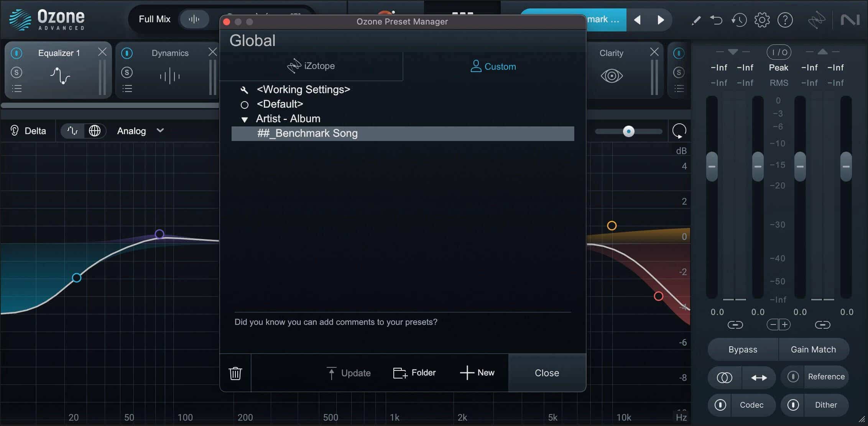Open the Equalizer 1 module list icon
The height and width of the screenshot is (426, 868).
(17, 89)
